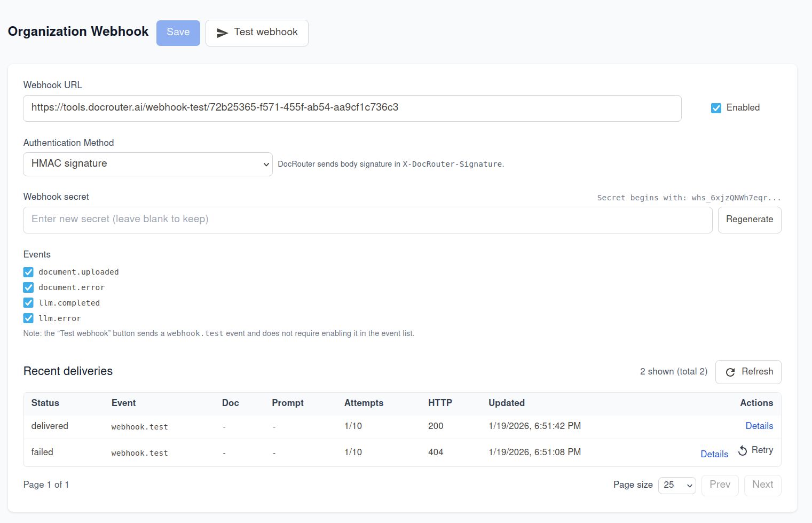The width and height of the screenshot is (812, 523).
Task: Click the Prev pagination button
Action: pyautogui.click(x=720, y=485)
